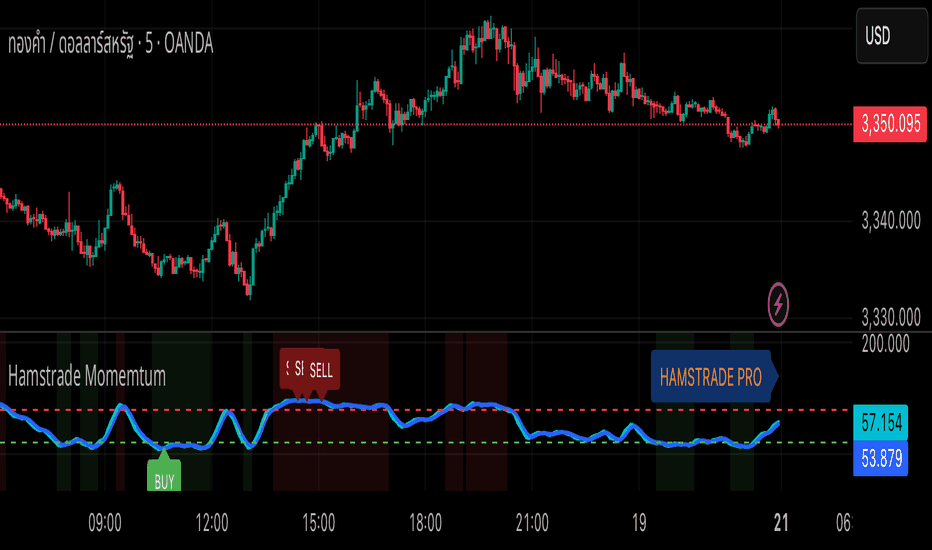Image resolution: width=932 pixels, height=550 pixels.
Task: Click the red SELL signal label
Action: pos(322,370)
